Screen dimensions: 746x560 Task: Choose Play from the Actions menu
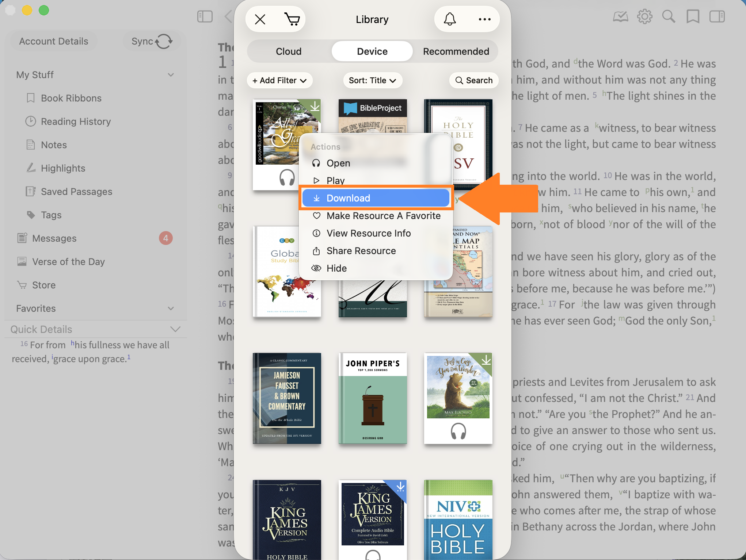point(376,180)
